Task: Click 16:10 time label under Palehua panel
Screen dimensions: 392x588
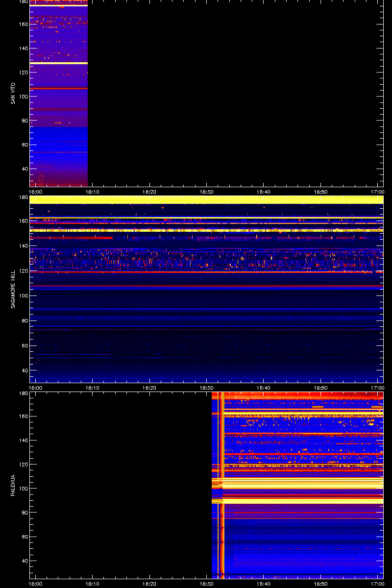Action: pyautogui.click(x=93, y=584)
